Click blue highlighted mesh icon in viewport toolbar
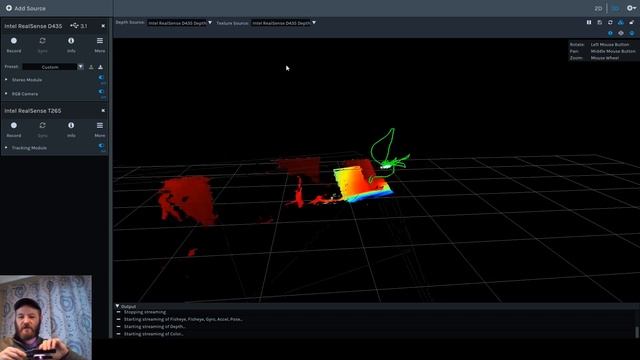Viewport: 640px width, 360px height. click(x=621, y=22)
